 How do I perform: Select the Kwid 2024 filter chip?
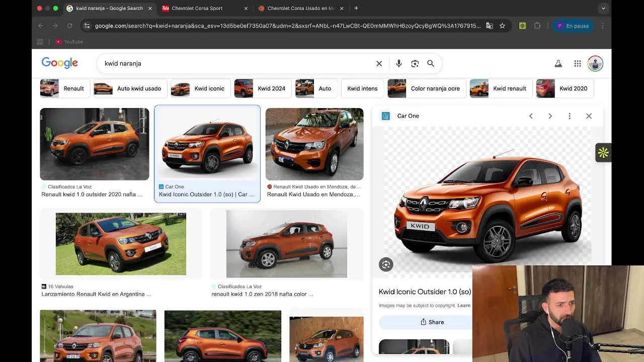[263, 88]
